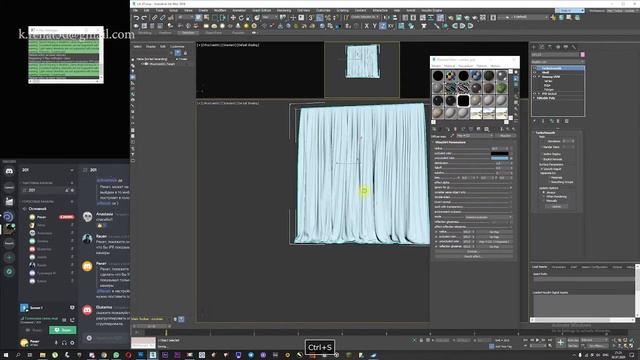Screen dimensions: 640x360
Task: Remove modifier from the stack (trash icon)
Action: click(x=558, y=121)
